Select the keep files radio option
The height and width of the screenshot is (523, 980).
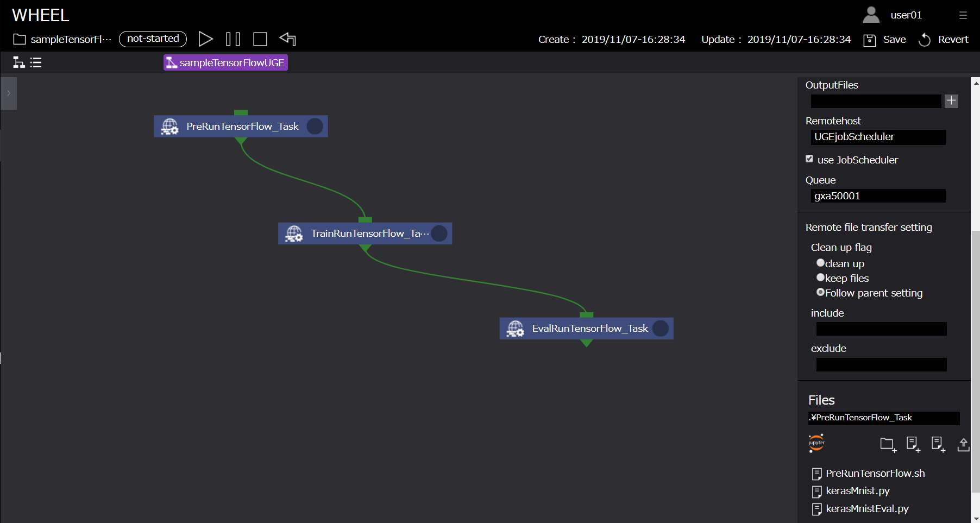820,278
